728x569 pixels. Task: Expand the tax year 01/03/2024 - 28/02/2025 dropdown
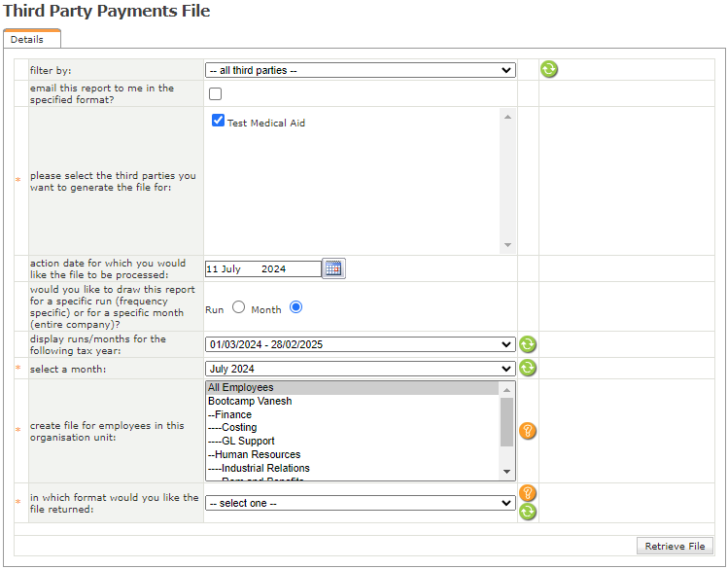pyautogui.click(x=360, y=344)
